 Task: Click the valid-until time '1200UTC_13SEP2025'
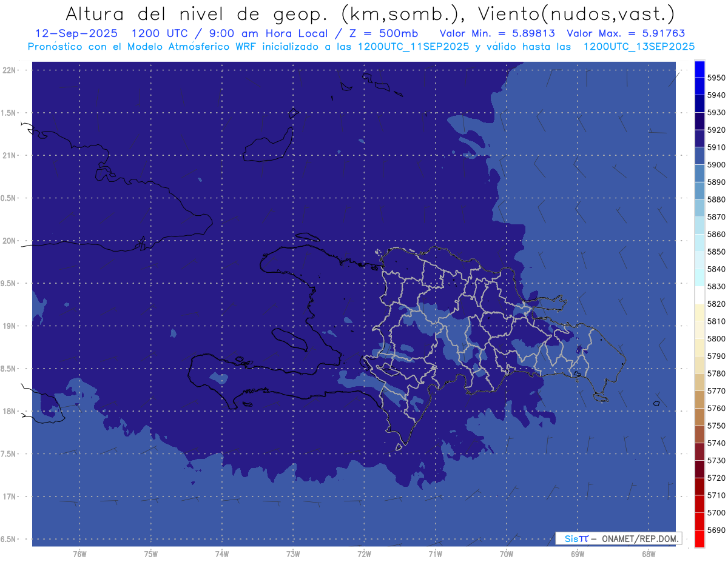(x=639, y=46)
